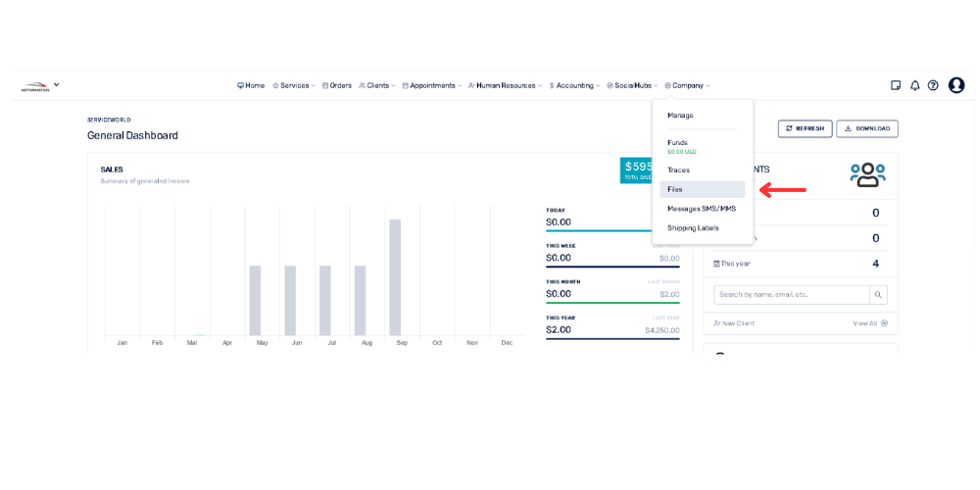Open Messages SMS/MMS menu entry
This screenshot has height=490, width=980.
coord(701,209)
